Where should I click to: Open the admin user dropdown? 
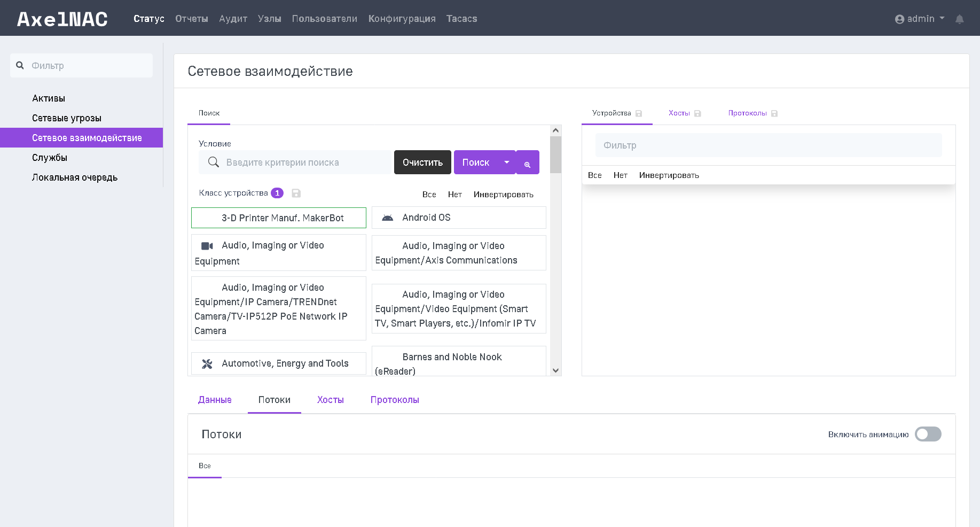pyautogui.click(x=920, y=19)
